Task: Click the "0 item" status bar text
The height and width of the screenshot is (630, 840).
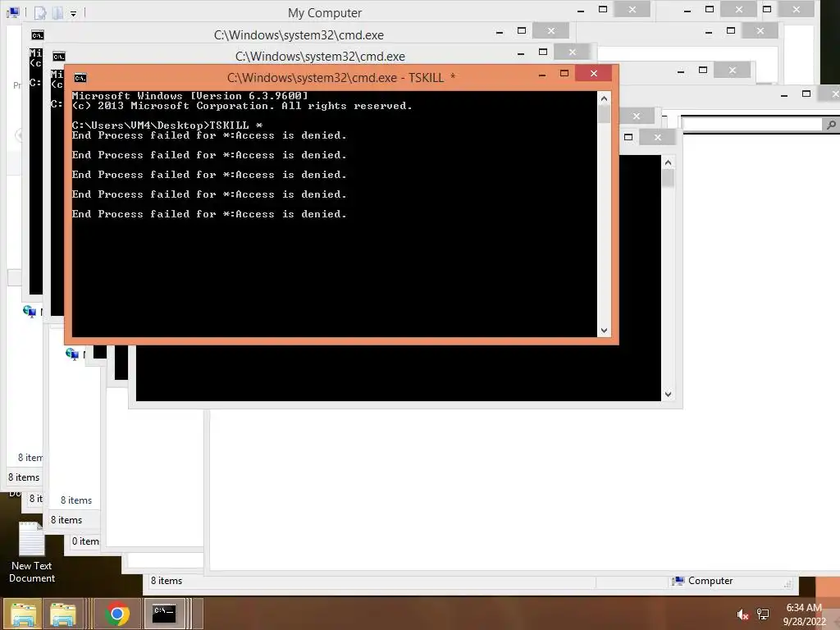Action: [x=85, y=541]
